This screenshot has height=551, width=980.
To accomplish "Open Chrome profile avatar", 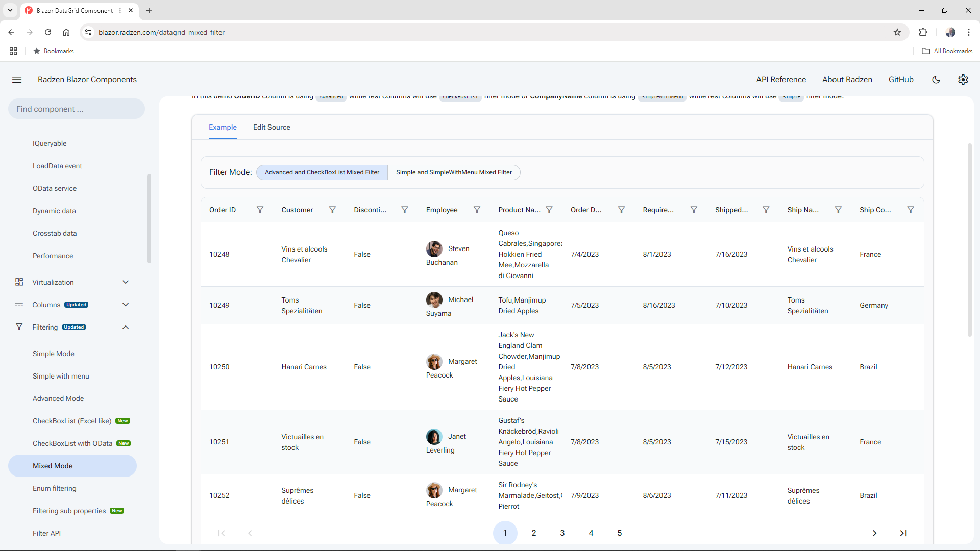I will (950, 32).
